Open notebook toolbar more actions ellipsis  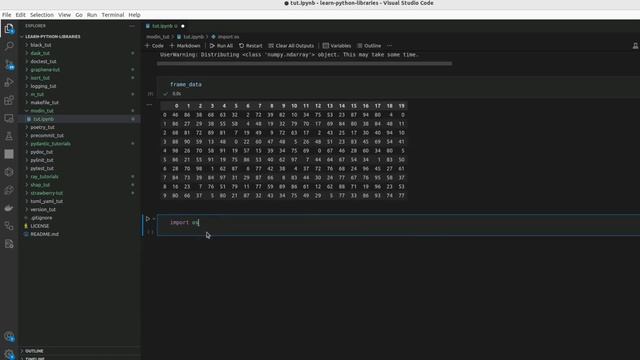(x=389, y=46)
